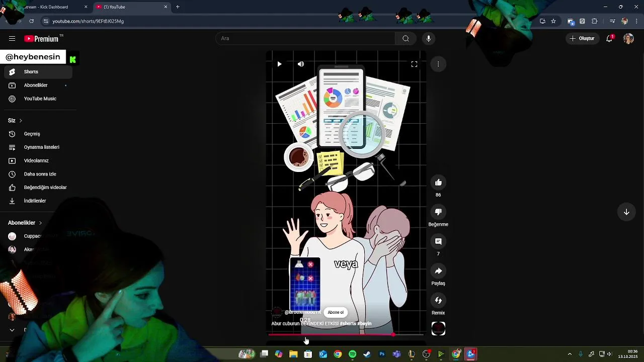This screenshot has width=644, height=362.
Task: Open Chrome extensions puzzle icon
Action: click(x=595, y=21)
